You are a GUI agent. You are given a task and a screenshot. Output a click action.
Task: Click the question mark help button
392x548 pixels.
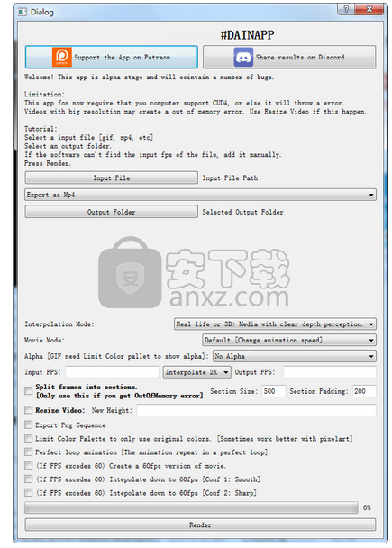(x=346, y=9)
